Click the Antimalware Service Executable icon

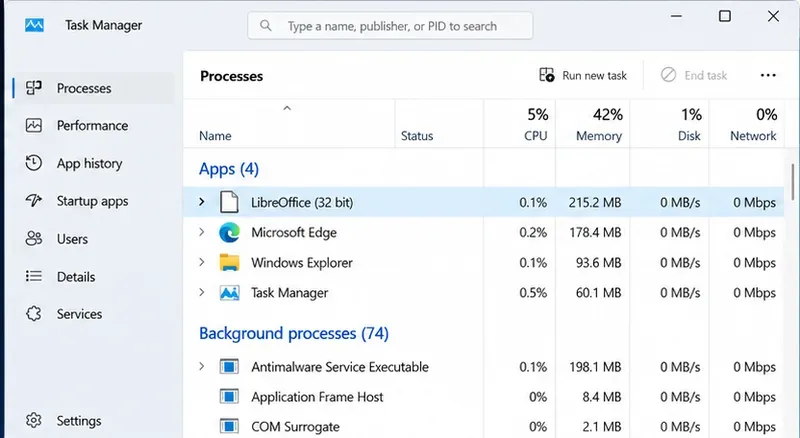point(229,367)
